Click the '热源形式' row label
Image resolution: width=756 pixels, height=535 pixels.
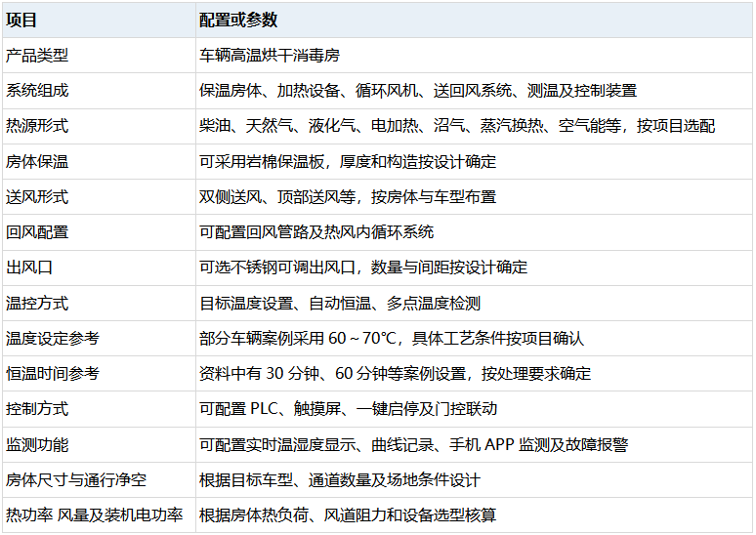(37, 126)
